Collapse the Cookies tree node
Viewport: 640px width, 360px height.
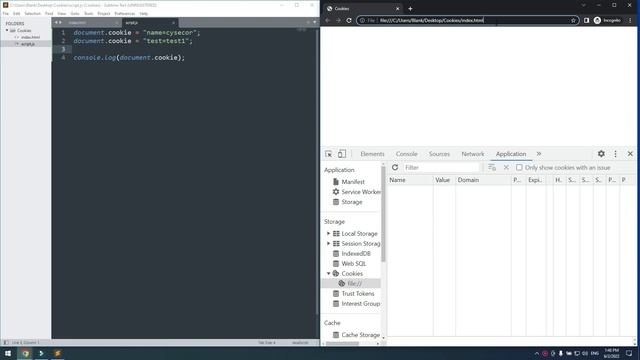(328, 273)
